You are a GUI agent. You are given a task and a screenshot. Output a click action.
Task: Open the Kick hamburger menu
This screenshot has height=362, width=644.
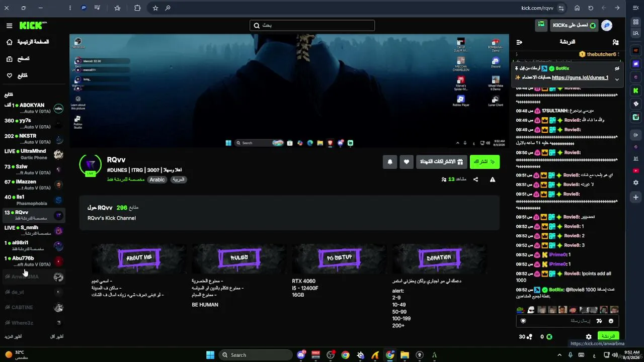click(9, 26)
